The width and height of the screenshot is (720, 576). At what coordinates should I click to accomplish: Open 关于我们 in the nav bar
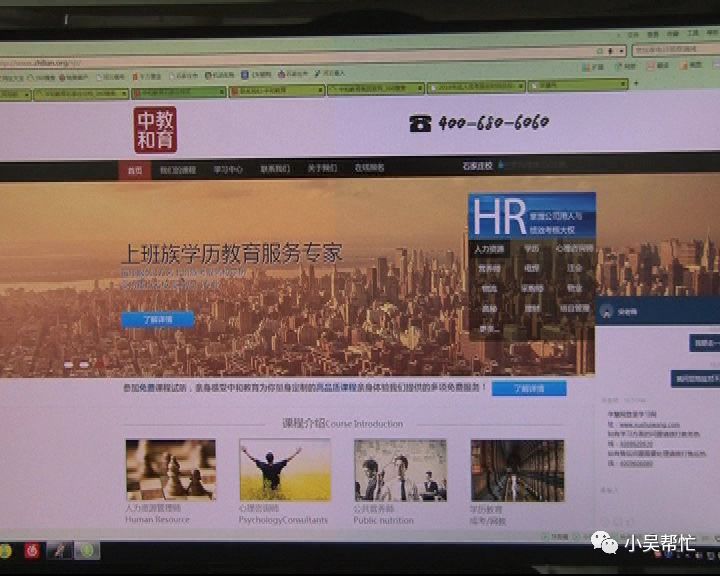click(x=322, y=169)
